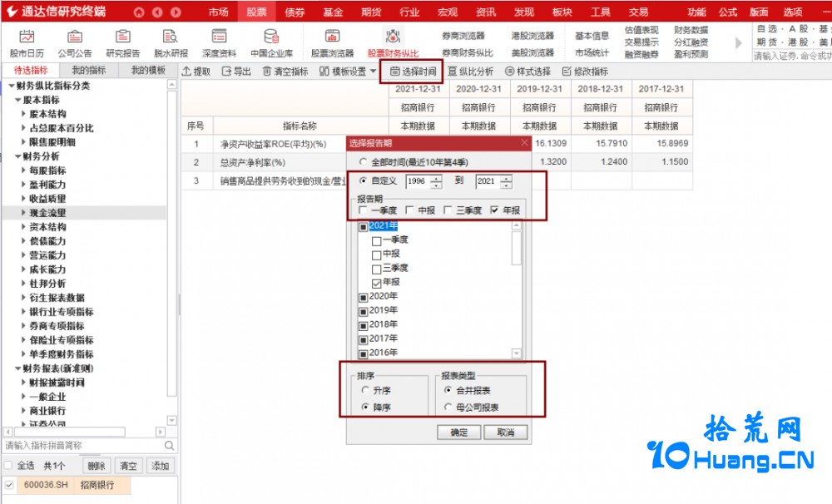The width and height of the screenshot is (832, 504).
Task: Click the 导出 export toolbar button
Action: (236, 71)
